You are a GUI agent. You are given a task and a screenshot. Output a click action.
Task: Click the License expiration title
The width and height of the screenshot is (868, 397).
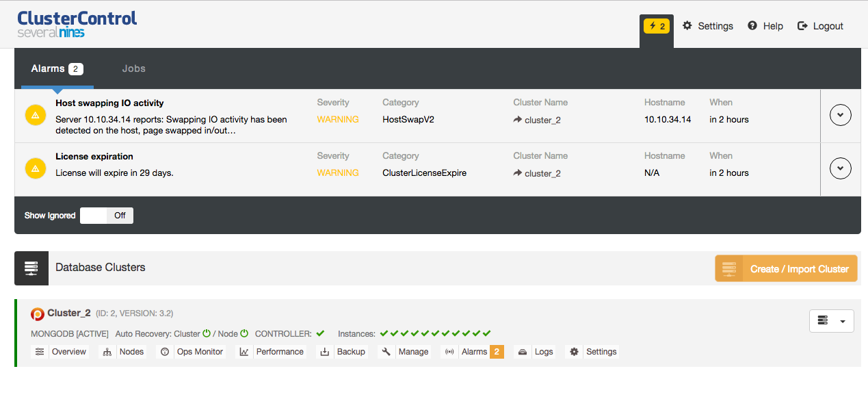[x=94, y=156]
